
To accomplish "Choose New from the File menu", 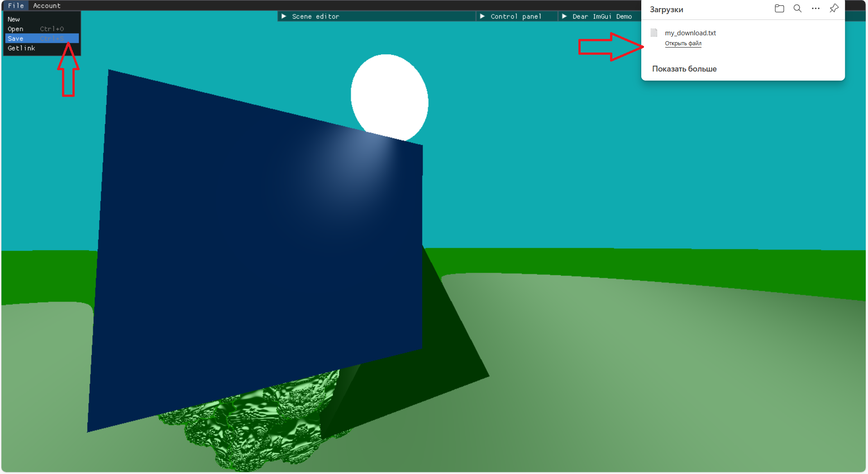I will 14,19.
